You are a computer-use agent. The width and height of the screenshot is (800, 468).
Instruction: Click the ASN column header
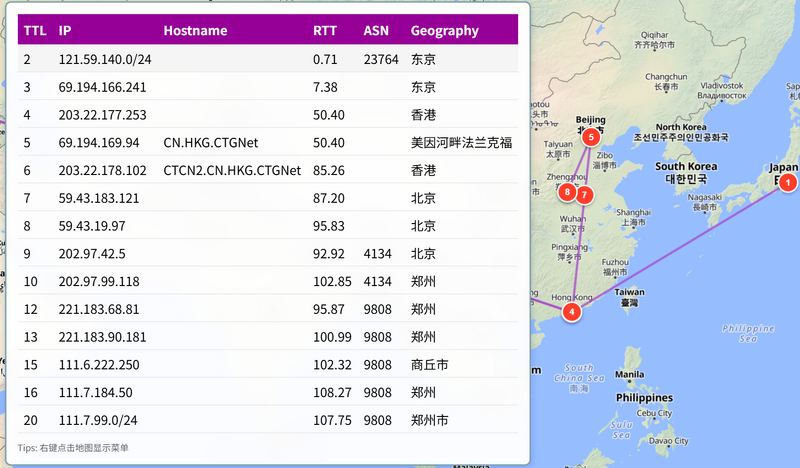(376, 31)
